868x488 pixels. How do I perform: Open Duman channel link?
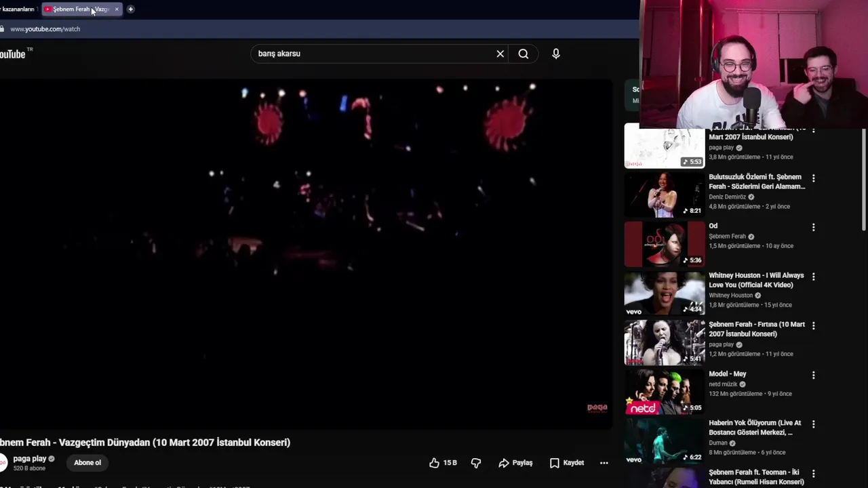pos(718,443)
